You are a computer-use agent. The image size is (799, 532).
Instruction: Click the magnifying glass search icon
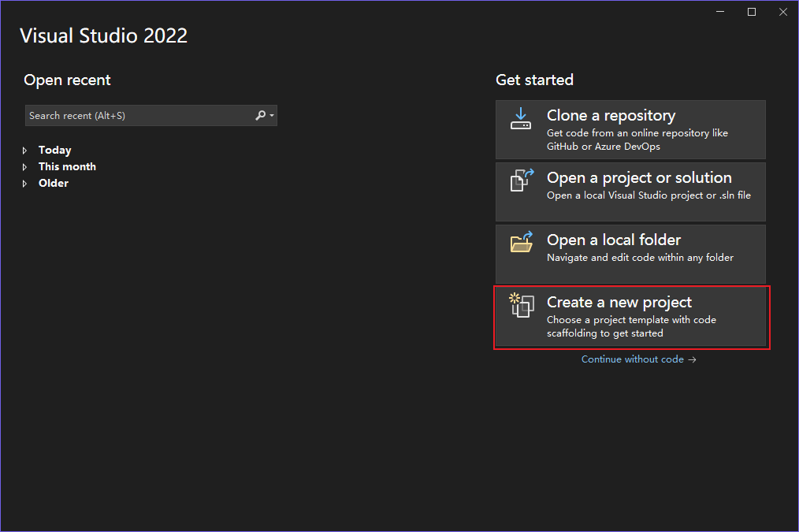[260, 115]
